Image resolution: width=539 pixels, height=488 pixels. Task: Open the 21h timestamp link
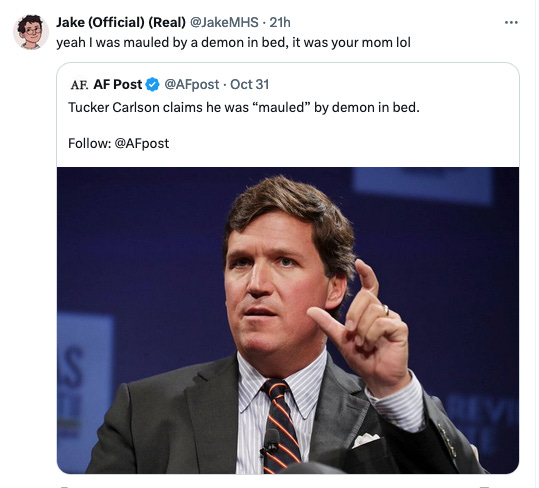pos(280,23)
